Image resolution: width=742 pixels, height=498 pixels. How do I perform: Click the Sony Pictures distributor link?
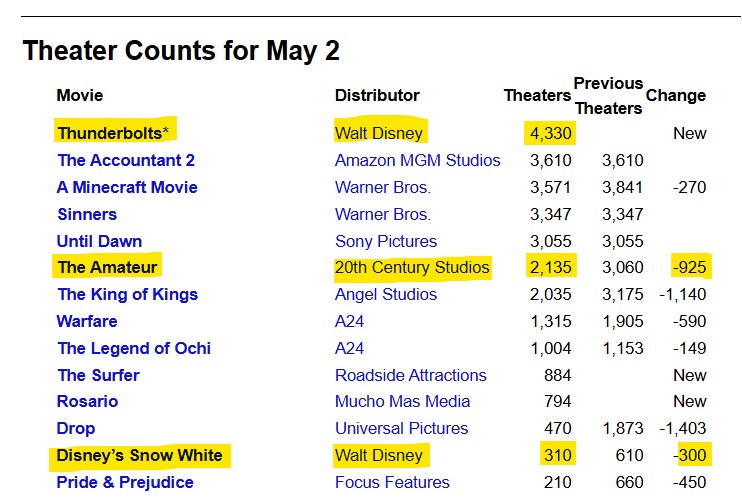[x=386, y=241]
